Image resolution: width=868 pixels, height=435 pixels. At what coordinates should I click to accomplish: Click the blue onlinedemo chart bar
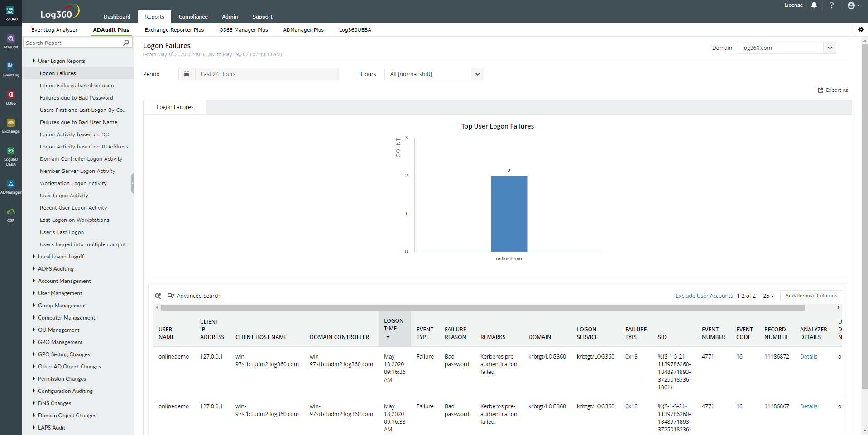(x=509, y=214)
